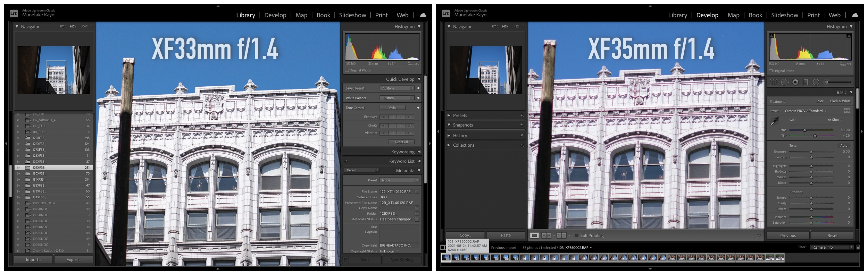Expand the History panel
This screenshot has height=275, width=868.
tap(449, 136)
